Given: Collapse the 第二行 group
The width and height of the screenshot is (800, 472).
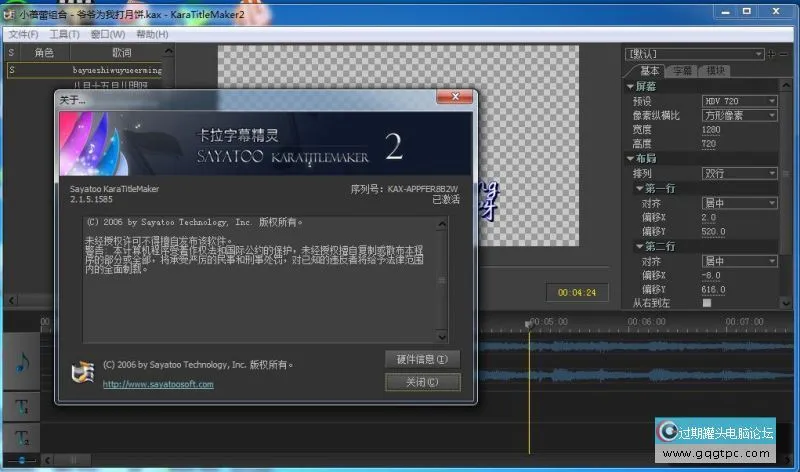Looking at the screenshot, I should [x=639, y=246].
